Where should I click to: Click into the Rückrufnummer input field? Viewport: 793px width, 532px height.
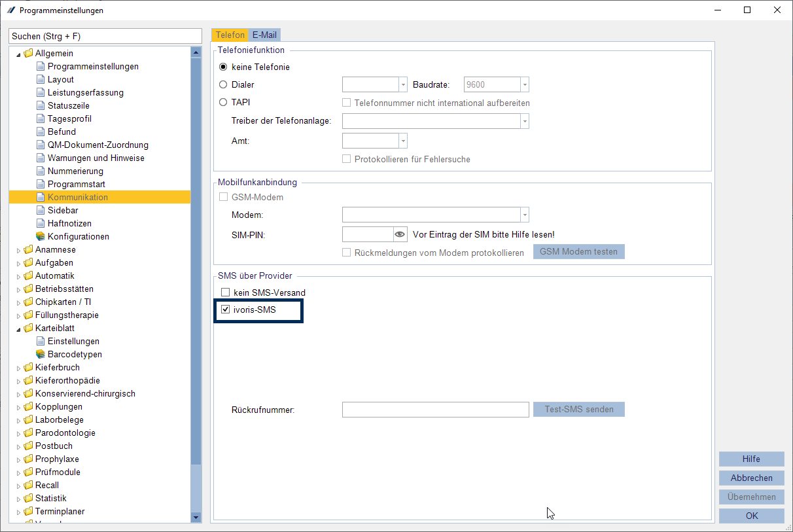[x=435, y=410]
